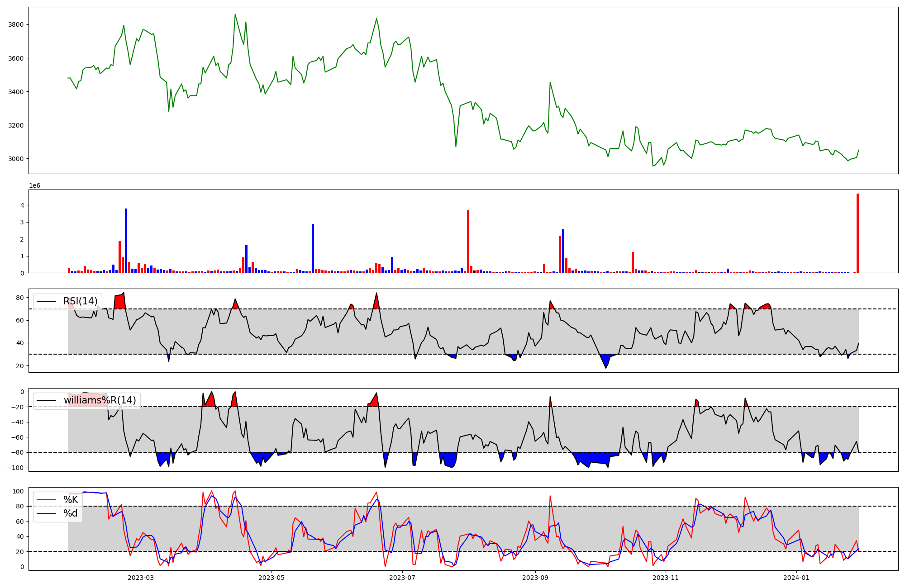Click the blue %d legend line sample
This screenshot has height=588, width=905.
click(46, 513)
